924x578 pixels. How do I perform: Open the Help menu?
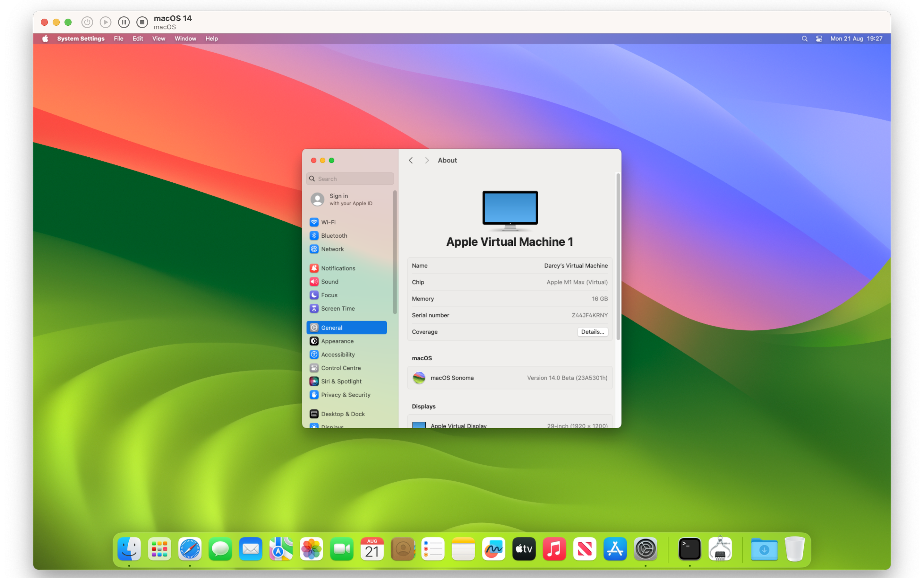pos(211,39)
